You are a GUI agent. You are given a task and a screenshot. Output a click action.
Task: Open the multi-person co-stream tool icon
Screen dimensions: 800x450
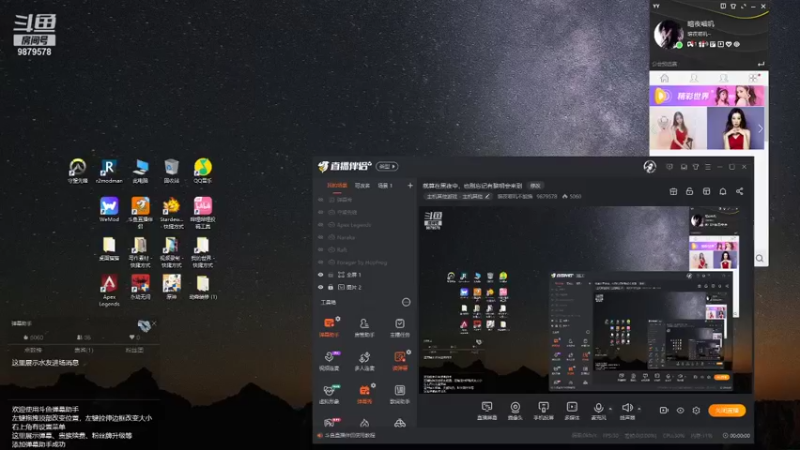(x=364, y=360)
